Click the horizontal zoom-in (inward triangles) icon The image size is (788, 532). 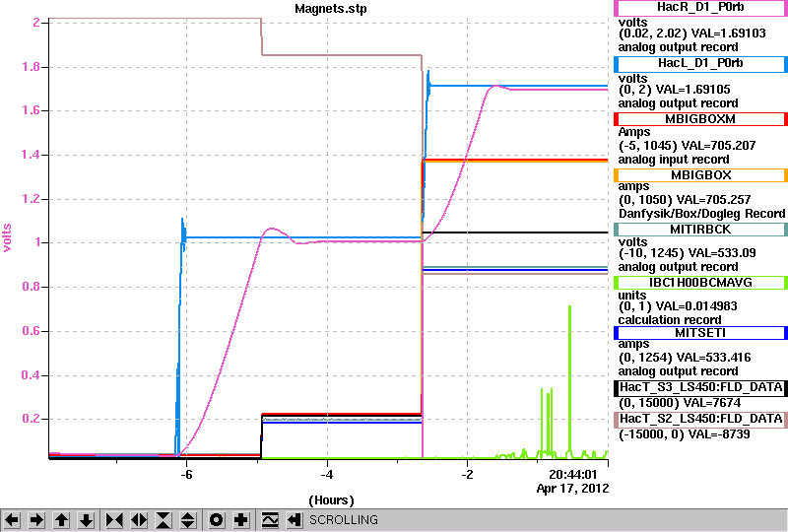(x=114, y=520)
